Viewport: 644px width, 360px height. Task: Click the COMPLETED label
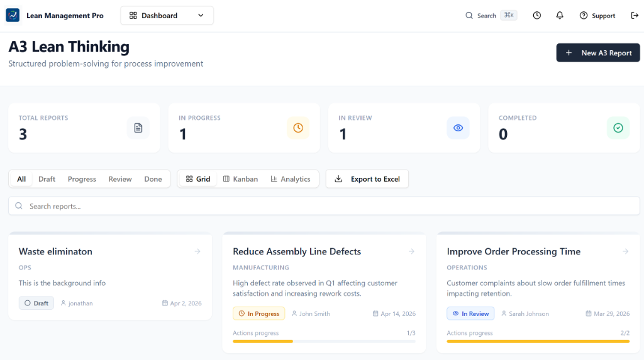(x=518, y=118)
